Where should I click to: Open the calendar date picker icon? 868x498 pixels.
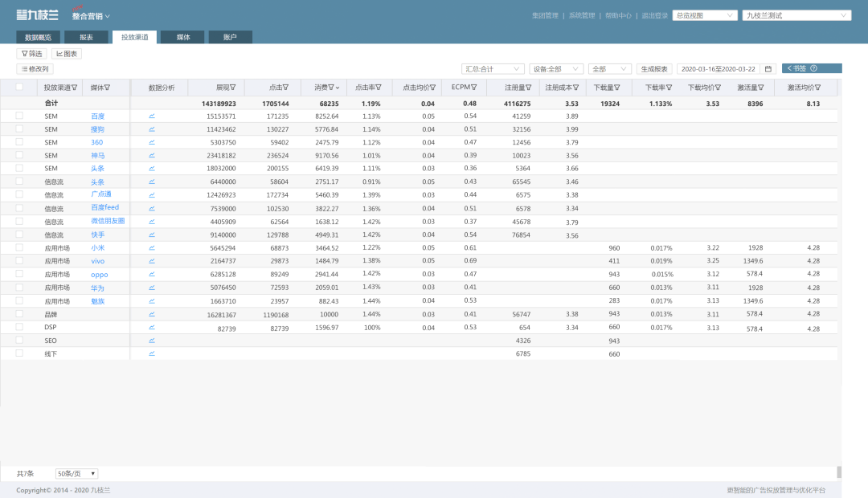768,69
